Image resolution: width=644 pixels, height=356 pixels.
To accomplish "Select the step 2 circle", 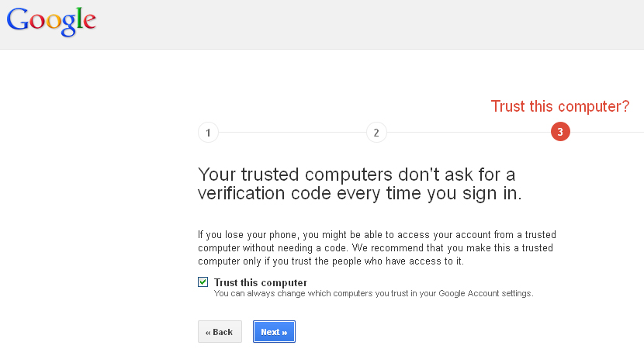I will [376, 133].
